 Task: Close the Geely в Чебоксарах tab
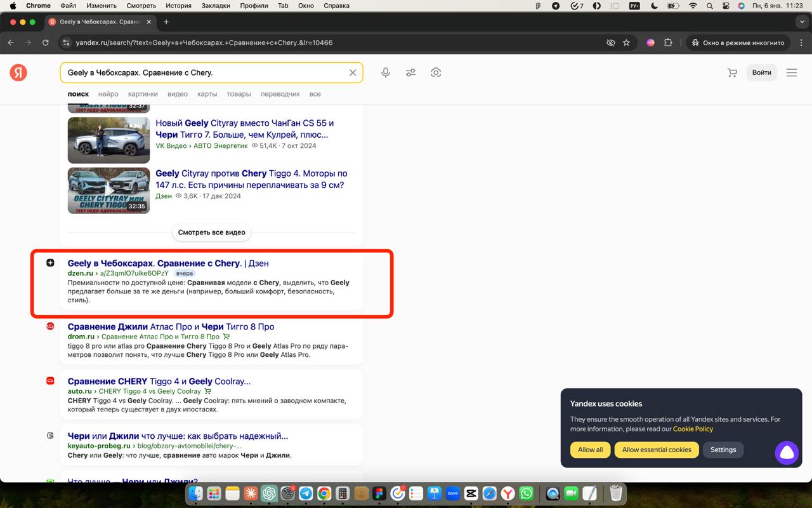tap(150, 22)
